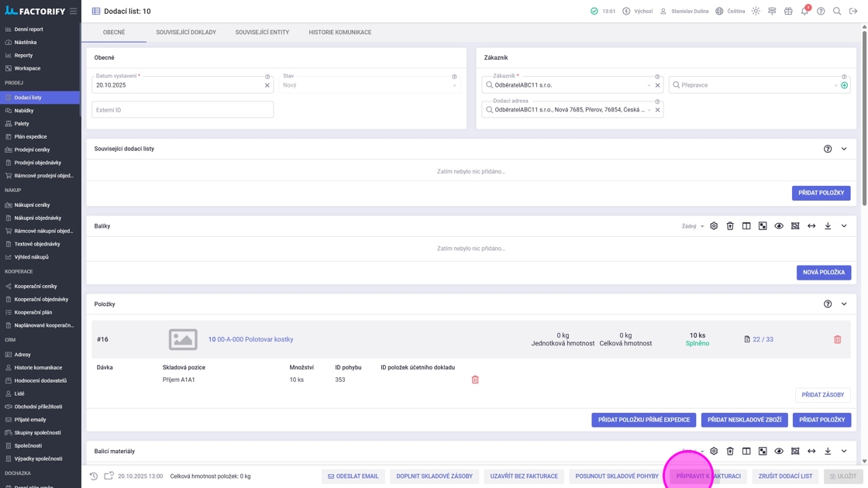Collapse the Balíky section chevron

click(844, 225)
